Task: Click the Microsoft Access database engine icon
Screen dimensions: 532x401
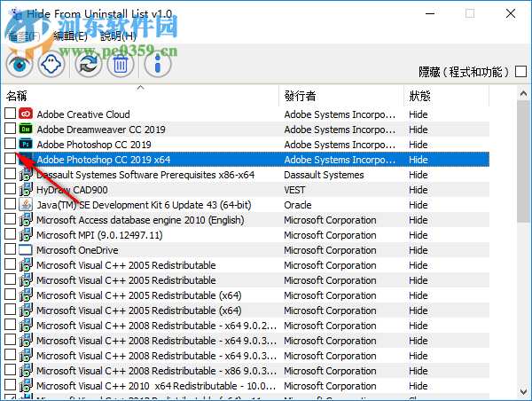Action: point(26,220)
